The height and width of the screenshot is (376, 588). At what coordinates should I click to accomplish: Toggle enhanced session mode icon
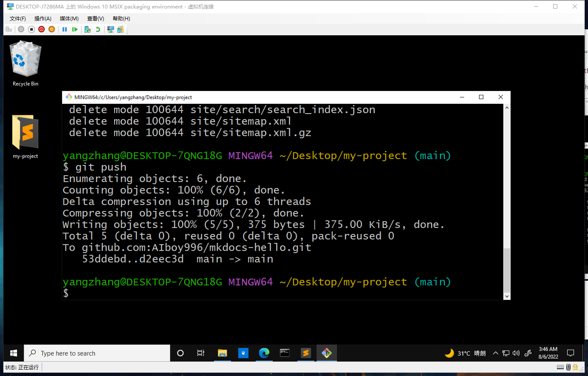pyautogui.click(x=111, y=29)
